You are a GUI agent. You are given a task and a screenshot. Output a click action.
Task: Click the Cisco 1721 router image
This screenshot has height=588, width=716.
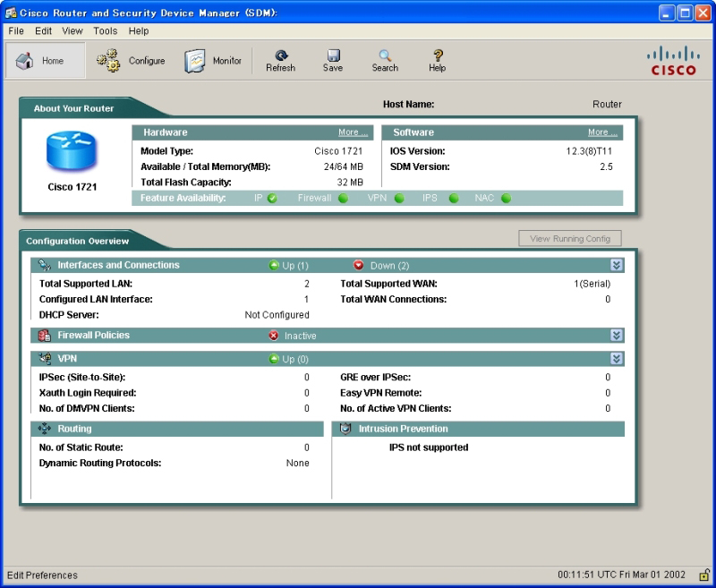pyautogui.click(x=72, y=153)
